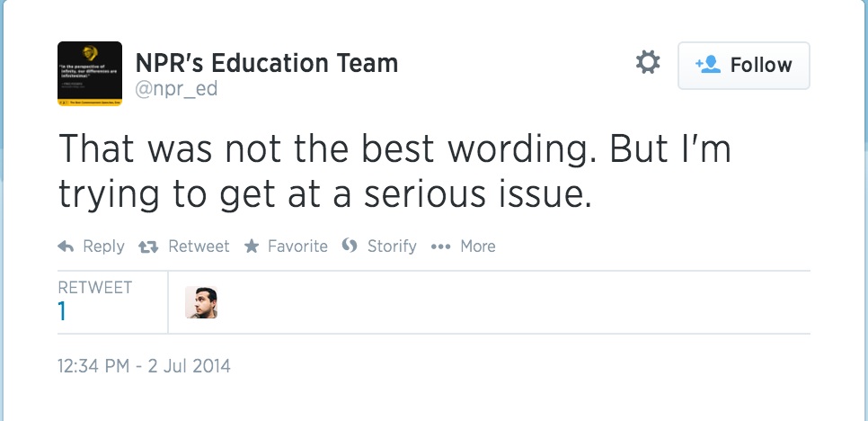The image size is (868, 421).
Task: View the retweet count of 1
Action: click(x=61, y=312)
